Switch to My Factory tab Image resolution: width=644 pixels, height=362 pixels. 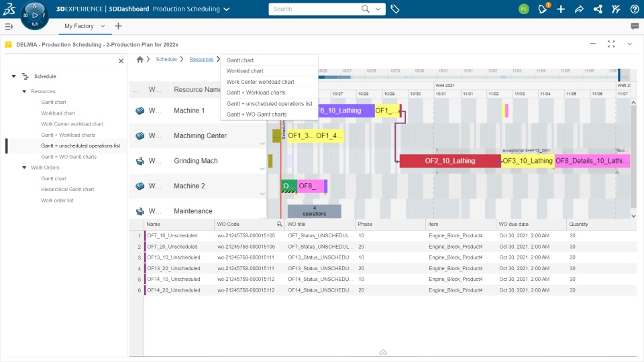tap(79, 26)
